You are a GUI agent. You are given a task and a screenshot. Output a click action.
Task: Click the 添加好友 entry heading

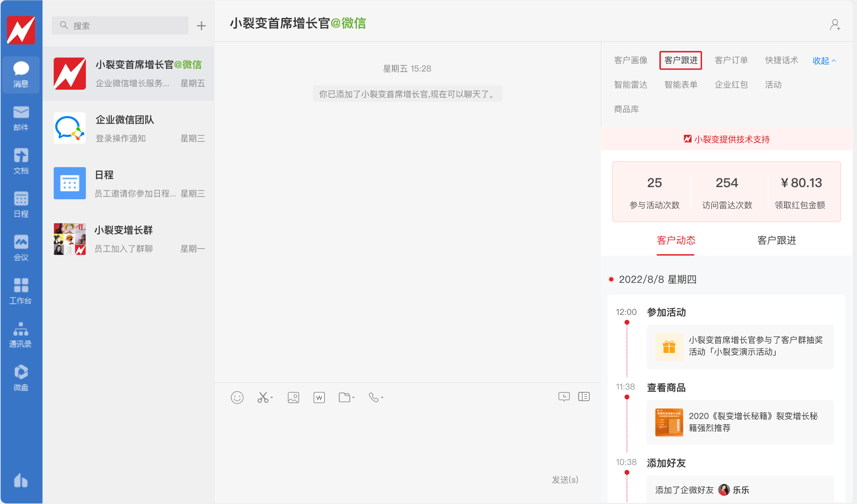(666, 463)
